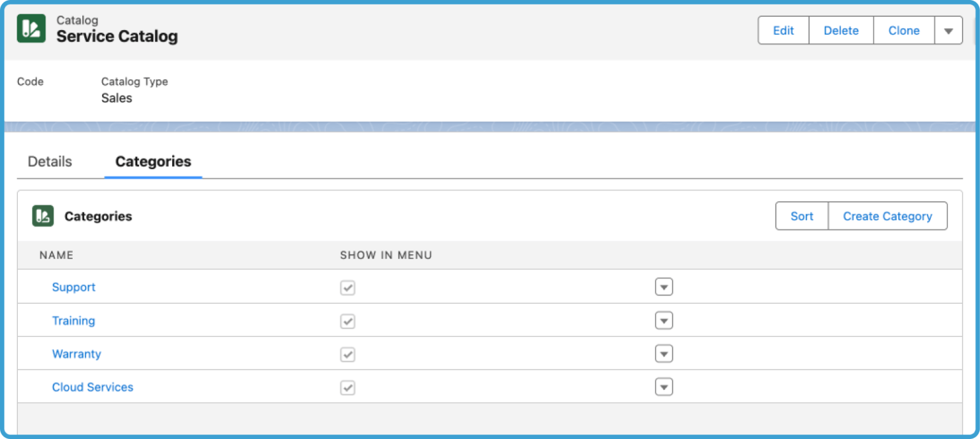Click the Categories related list icon
The image size is (980, 439).
point(42,216)
